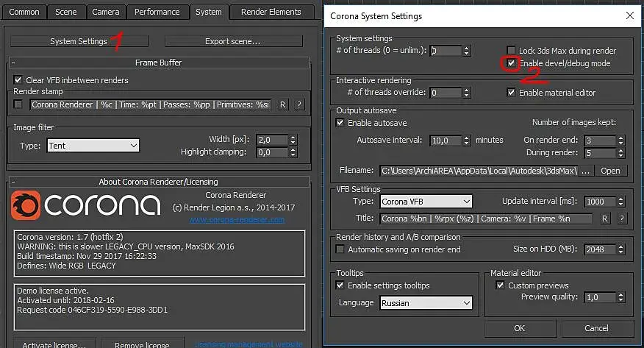Viewport: 644px width, 348px height.
Task: Open the Language dropdown
Action: pos(426,303)
